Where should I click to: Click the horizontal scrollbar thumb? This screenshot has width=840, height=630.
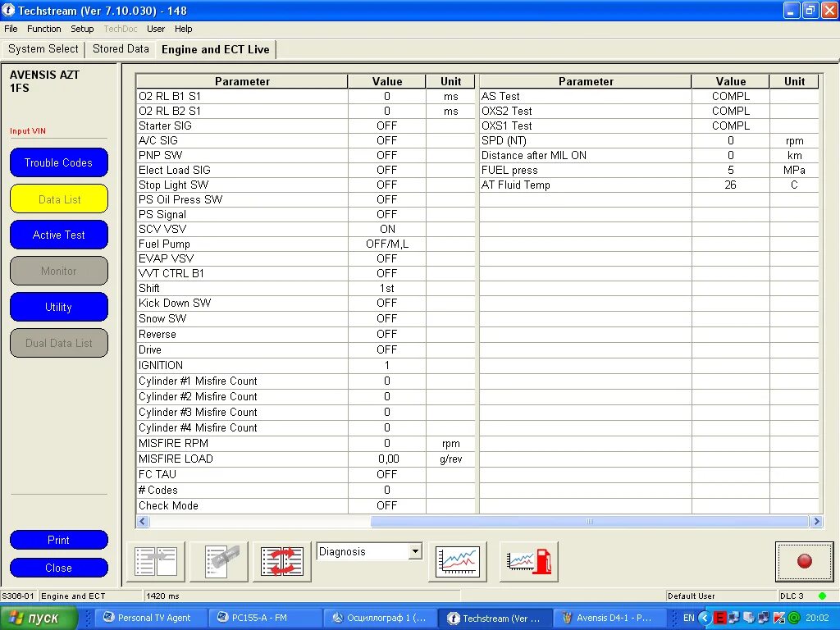tap(589, 521)
